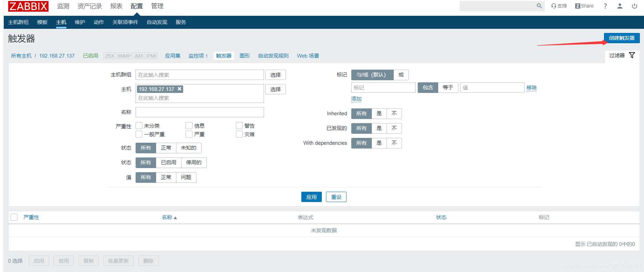
Task: Choose 包含 tag operator
Action: (428, 87)
